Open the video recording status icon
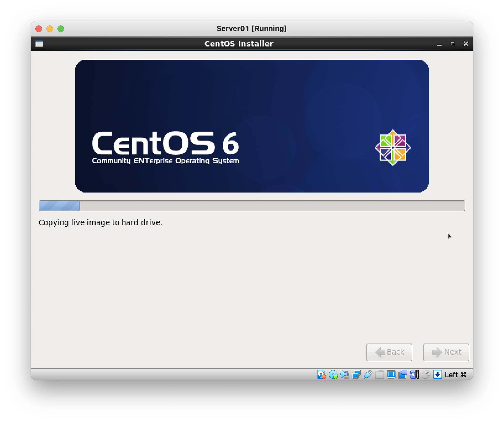Image resolution: width=504 pixels, height=421 pixels. pos(403,375)
